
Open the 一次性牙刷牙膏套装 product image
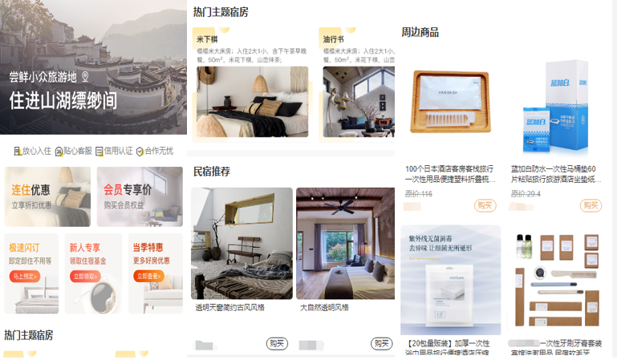click(x=556, y=280)
